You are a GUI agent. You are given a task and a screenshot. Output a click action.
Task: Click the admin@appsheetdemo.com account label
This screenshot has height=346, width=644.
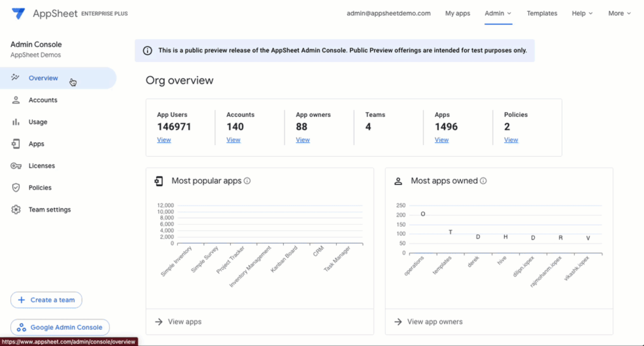pos(389,14)
